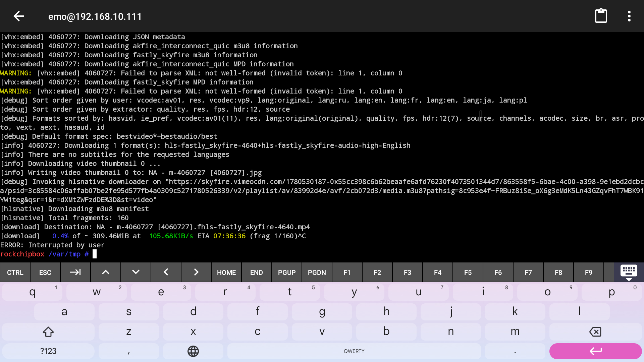Viewport: 644px width, 362px height.
Task: Tap the F4 function key
Action: tap(438, 273)
